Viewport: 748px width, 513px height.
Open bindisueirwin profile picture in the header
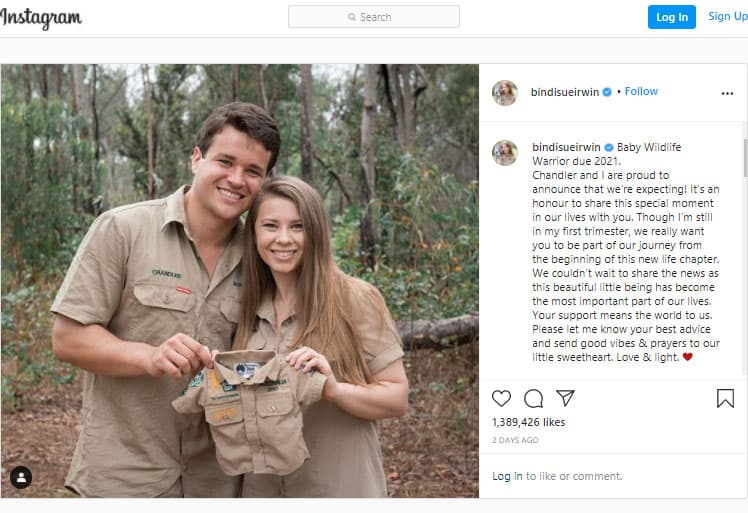tap(505, 93)
